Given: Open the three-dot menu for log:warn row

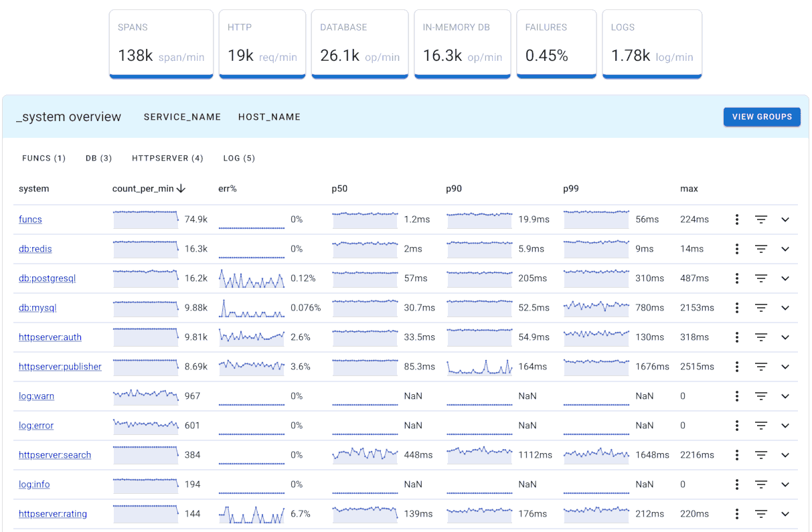Looking at the screenshot, I should pos(736,396).
